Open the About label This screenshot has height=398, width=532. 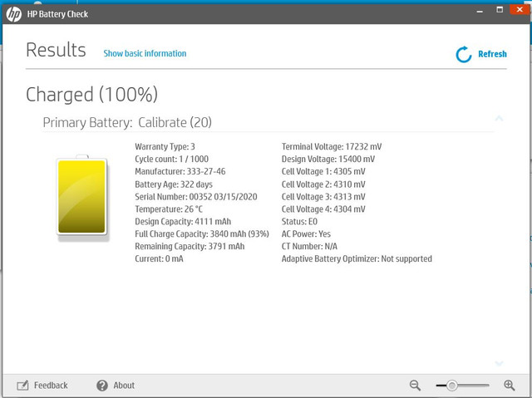click(x=124, y=386)
